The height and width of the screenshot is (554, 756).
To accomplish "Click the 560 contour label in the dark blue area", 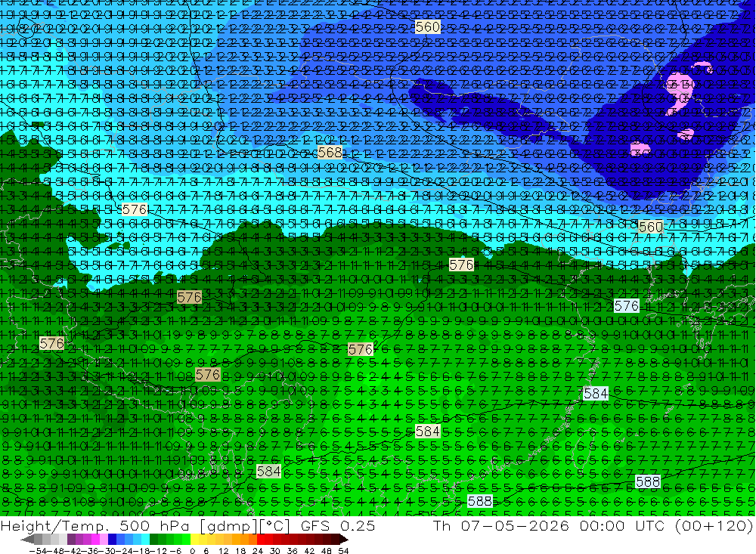I will (x=427, y=26).
